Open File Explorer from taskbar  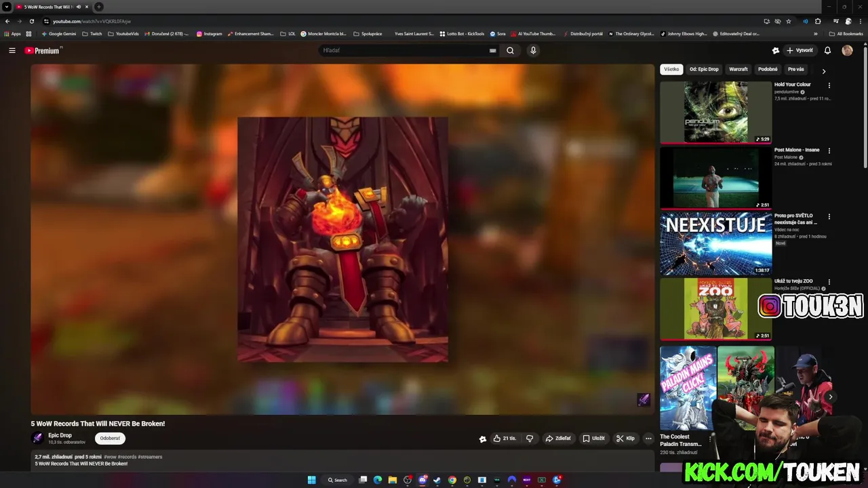point(393,480)
